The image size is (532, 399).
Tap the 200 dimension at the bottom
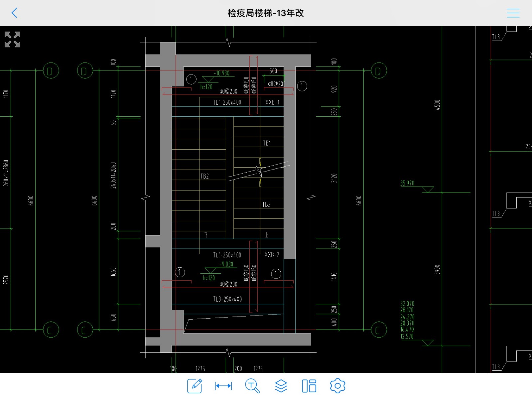click(x=238, y=369)
